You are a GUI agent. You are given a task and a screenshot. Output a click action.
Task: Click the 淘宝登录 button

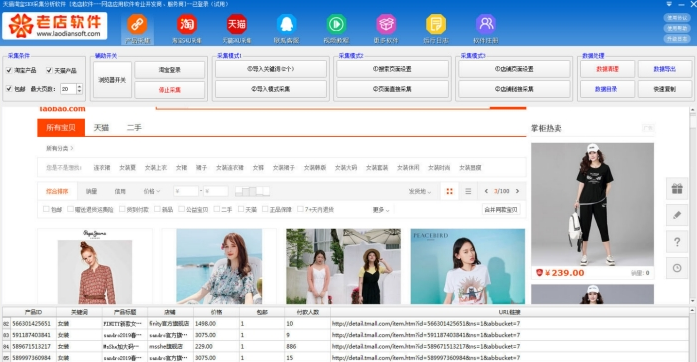pos(170,70)
